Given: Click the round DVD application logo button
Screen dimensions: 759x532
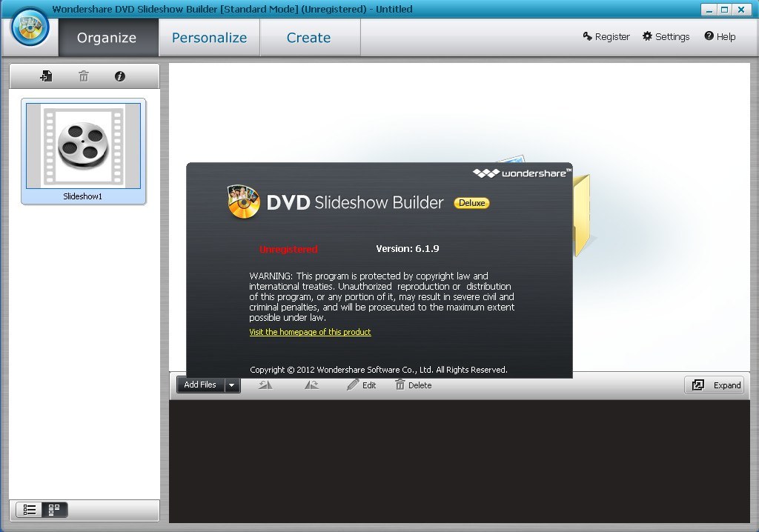Looking at the screenshot, I should (x=30, y=27).
